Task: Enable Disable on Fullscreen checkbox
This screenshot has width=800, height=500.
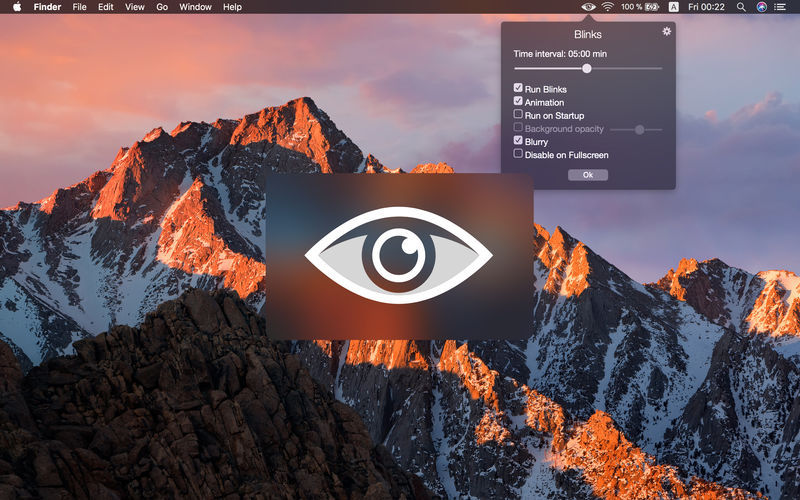Action: coord(518,154)
